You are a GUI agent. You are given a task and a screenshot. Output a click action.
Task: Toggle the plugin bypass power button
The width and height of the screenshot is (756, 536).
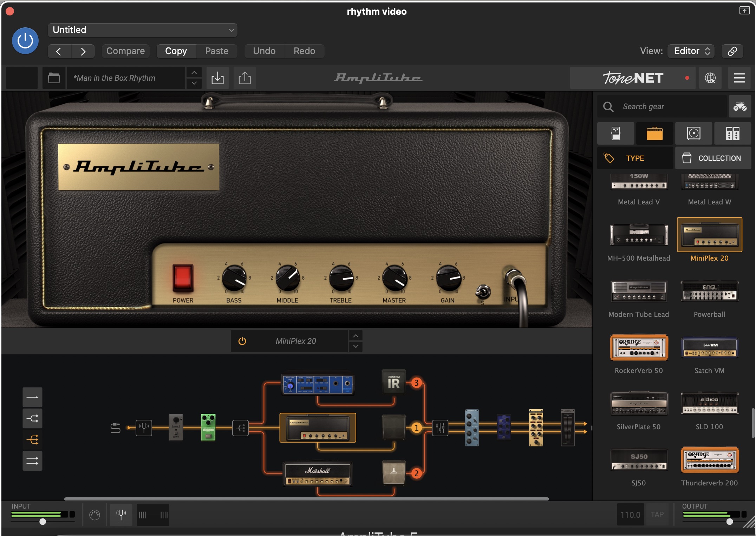[25, 41]
